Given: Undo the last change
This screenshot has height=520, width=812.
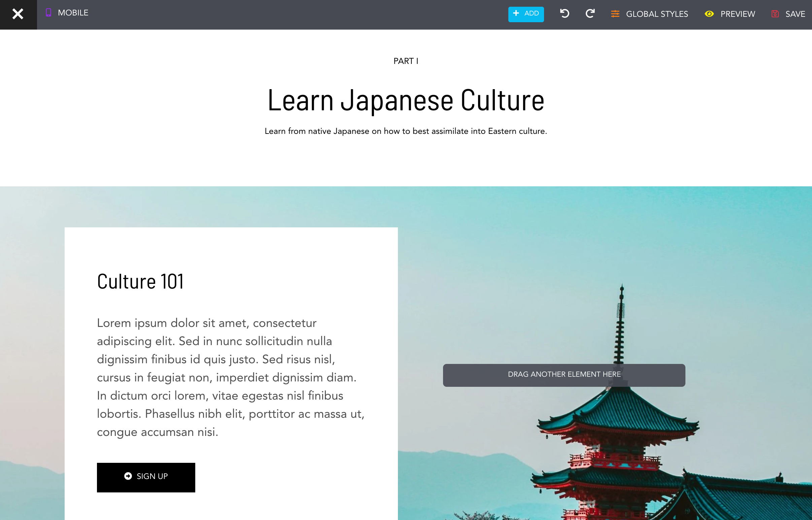Looking at the screenshot, I should pyautogui.click(x=565, y=13).
